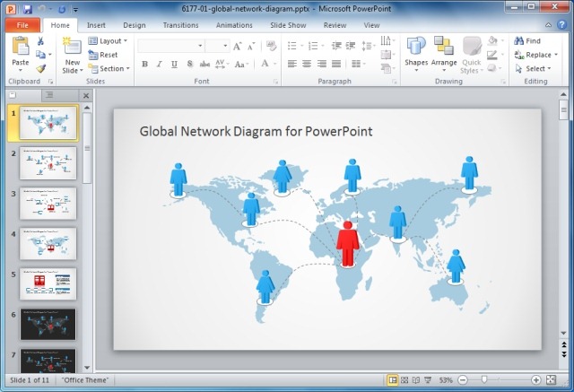
Task: Select the Format Painter brush
Action: coord(40,68)
